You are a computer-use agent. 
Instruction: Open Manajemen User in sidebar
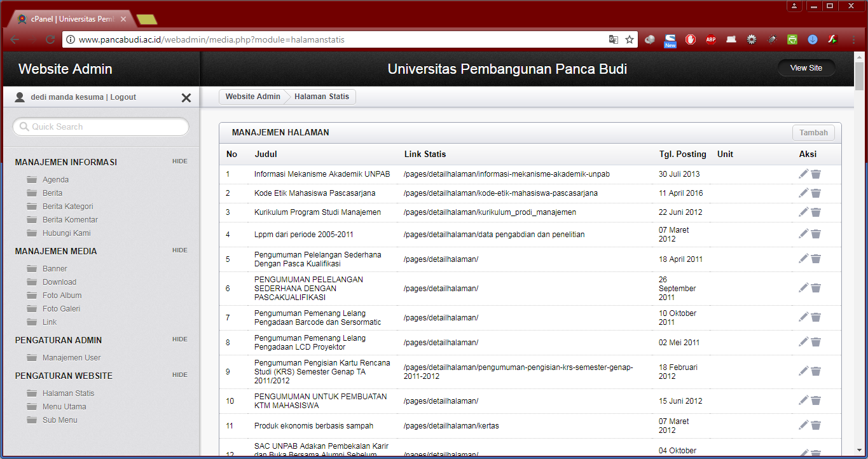click(x=71, y=358)
